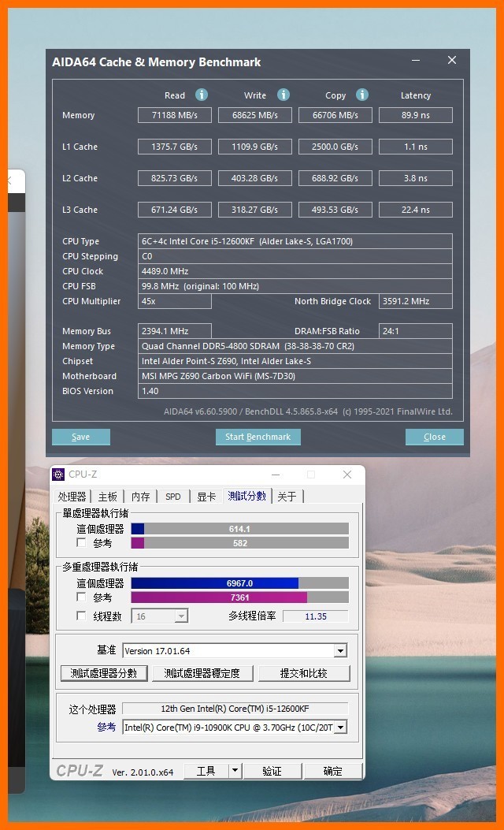The image size is (504, 830).
Task: Close the CPU-Z window
Action: 347,475
